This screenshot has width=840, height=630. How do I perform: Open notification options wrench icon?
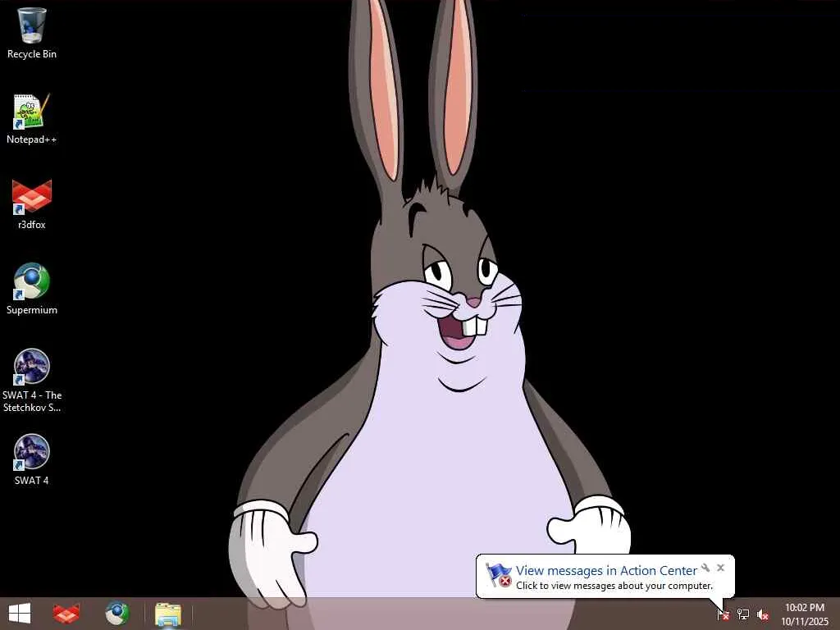(x=705, y=568)
